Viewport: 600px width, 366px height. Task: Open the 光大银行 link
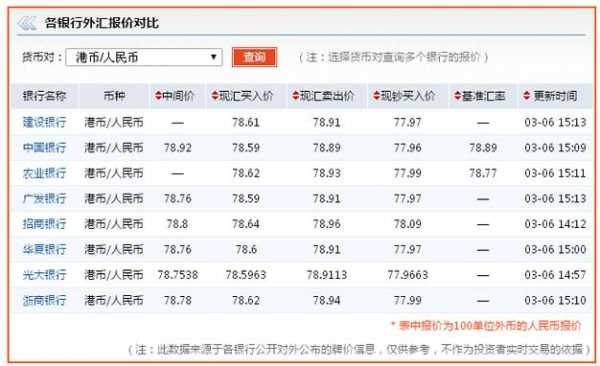click(44, 274)
